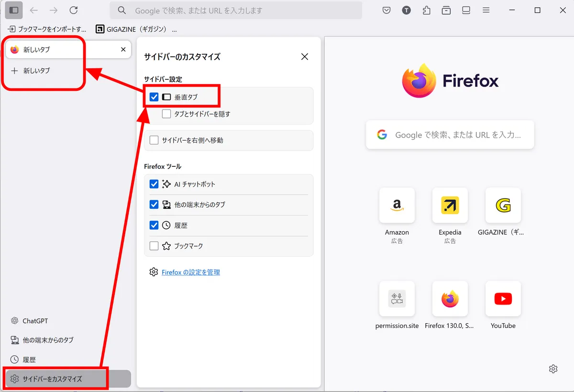The image size is (574, 392).
Task: Click the import bookmarks bookmark item
Action: coord(47,29)
